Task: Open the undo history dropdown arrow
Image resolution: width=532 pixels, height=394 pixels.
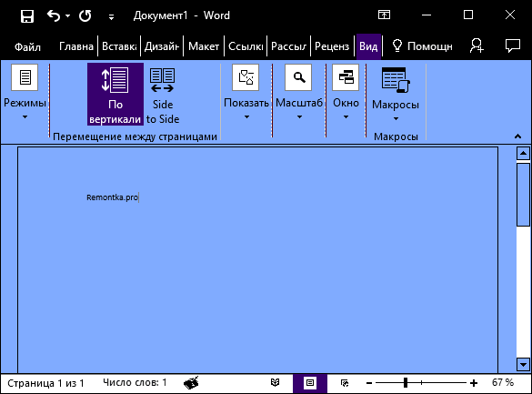Action: (x=68, y=16)
